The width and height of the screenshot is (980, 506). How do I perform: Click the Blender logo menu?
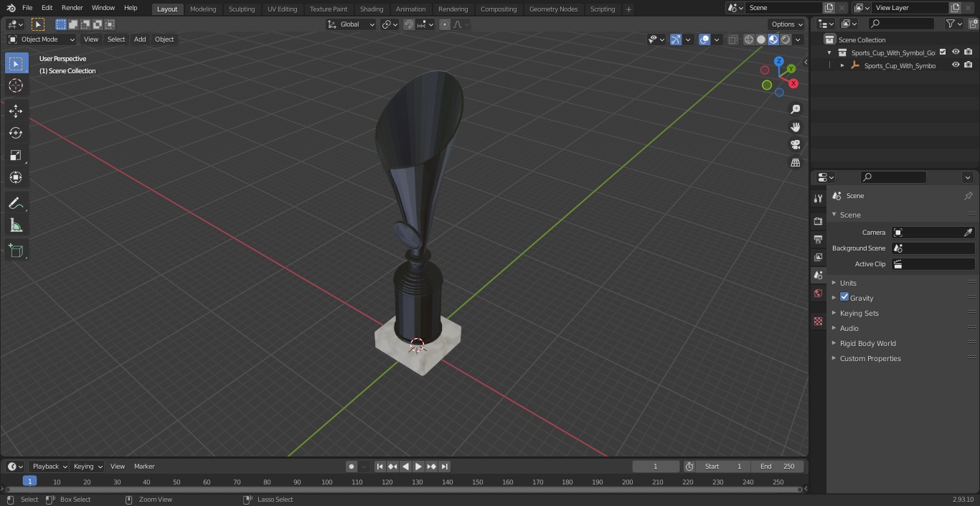pyautogui.click(x=11, y=8)
